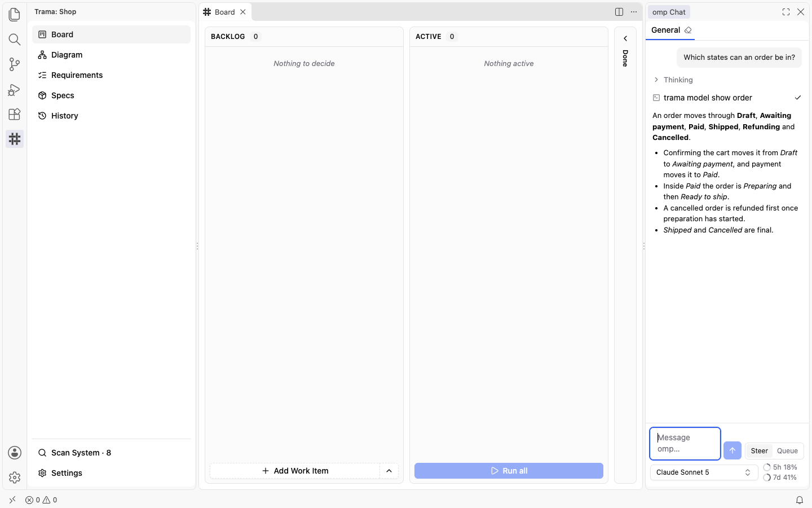Open the Claude Sonnet 5 model dropdown
Screen dimensions: 812x508
click(x=704, y=472)
